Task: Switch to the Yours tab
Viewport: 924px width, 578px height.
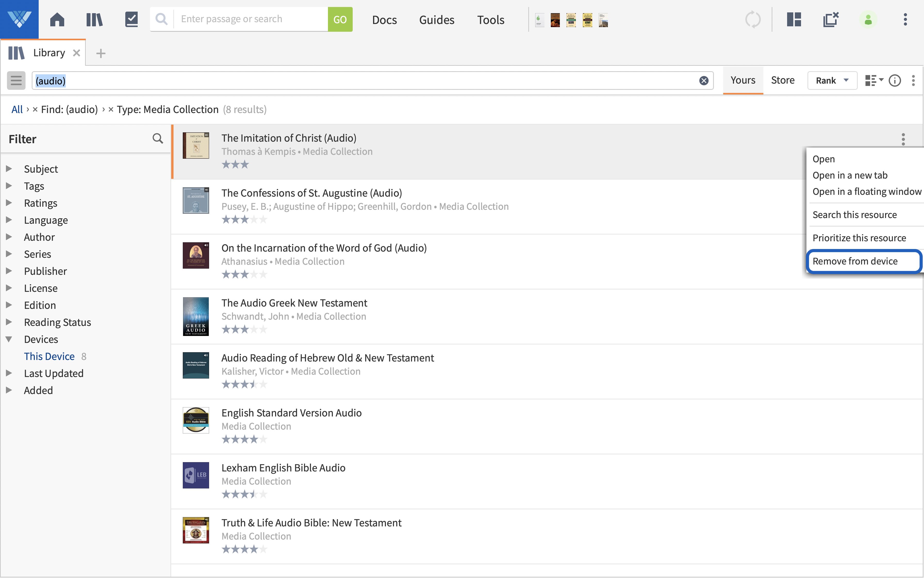Action: click(x=743, y=80)
